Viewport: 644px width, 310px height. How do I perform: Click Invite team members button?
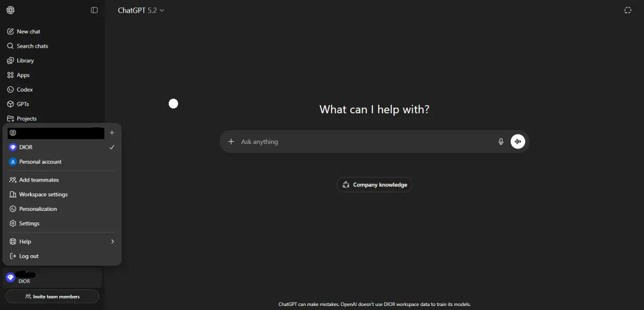(52, 297)
